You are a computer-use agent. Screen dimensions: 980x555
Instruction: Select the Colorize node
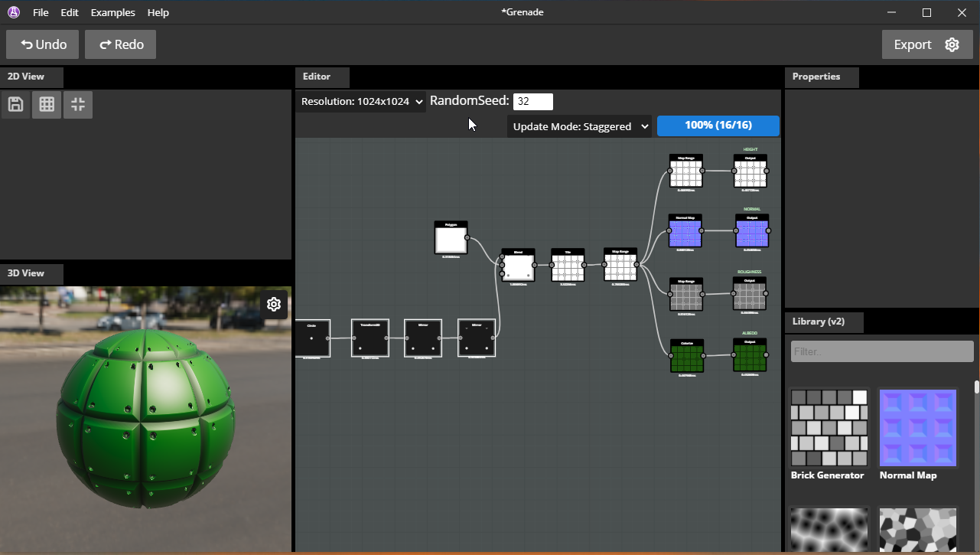pyautogui.click(x=687, y=358)
